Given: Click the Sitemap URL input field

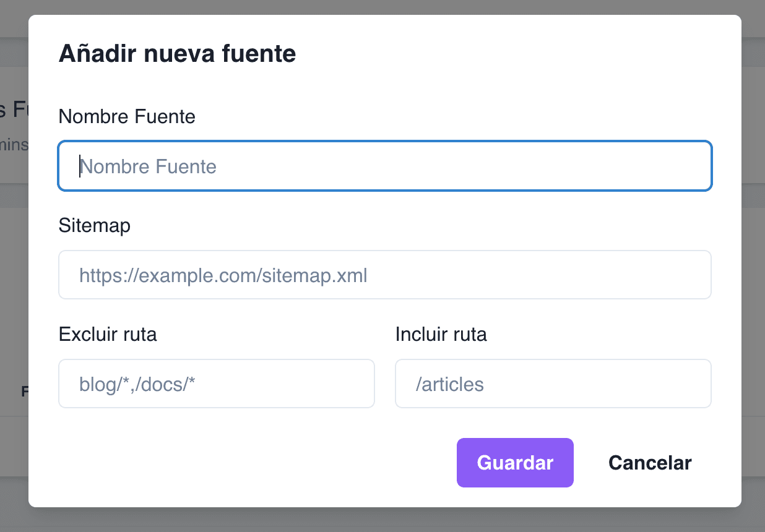Looking at the screenshot, I should tap(384, 275).
